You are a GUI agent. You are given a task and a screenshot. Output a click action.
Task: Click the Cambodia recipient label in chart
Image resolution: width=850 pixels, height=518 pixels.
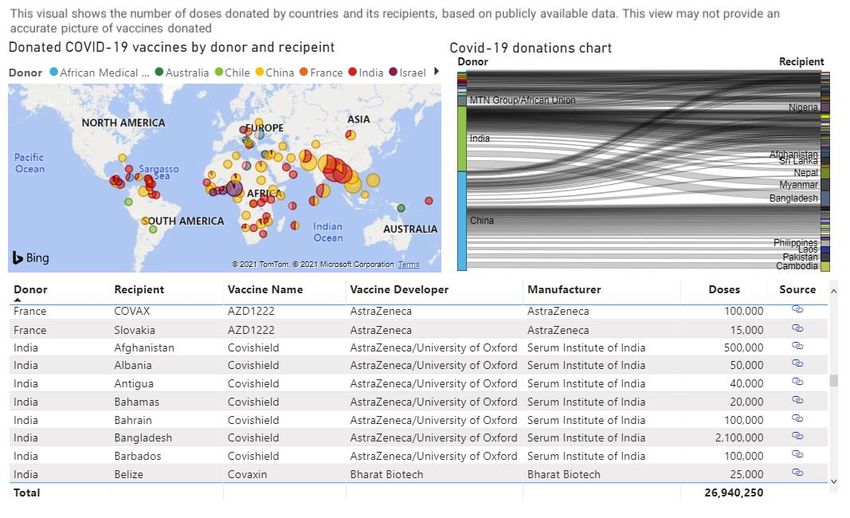[796, 266]
